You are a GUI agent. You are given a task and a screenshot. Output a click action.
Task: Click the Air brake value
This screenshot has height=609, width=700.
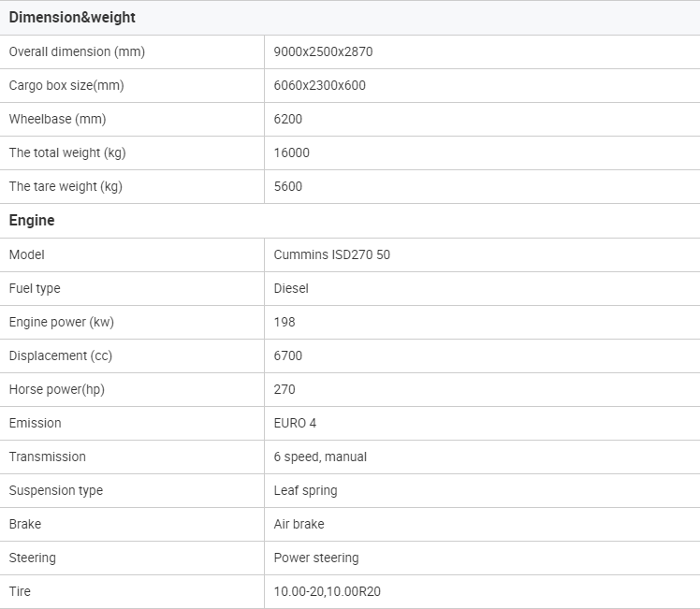[x=299, y=524]
